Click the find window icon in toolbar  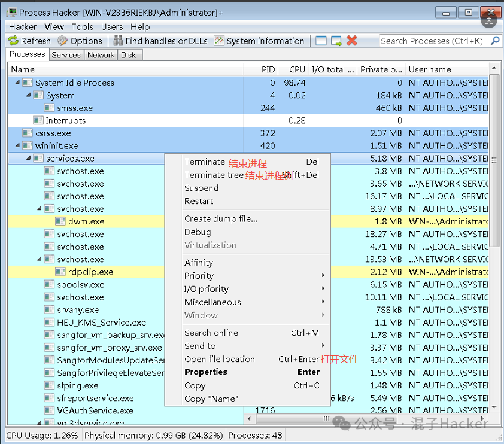321,41
